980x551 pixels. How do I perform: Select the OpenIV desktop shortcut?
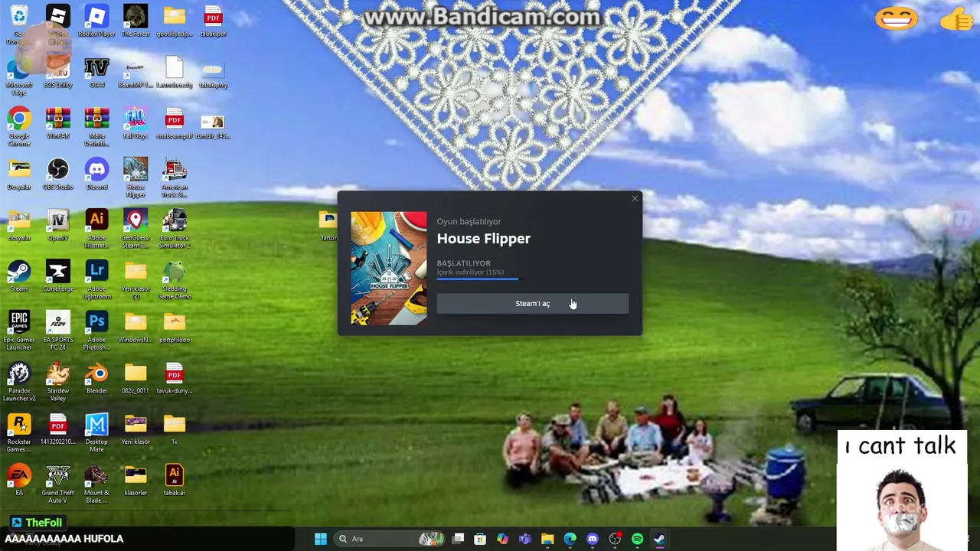click(x=58, y=226)
